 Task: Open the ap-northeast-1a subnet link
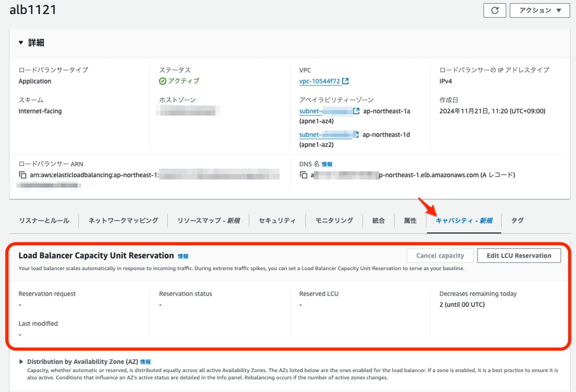[x=325, y=111]
